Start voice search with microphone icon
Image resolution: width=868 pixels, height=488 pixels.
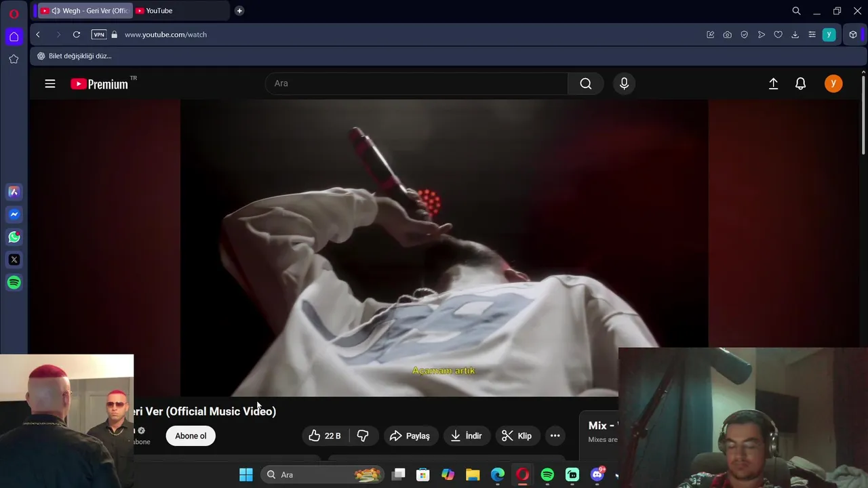(624, 83)
